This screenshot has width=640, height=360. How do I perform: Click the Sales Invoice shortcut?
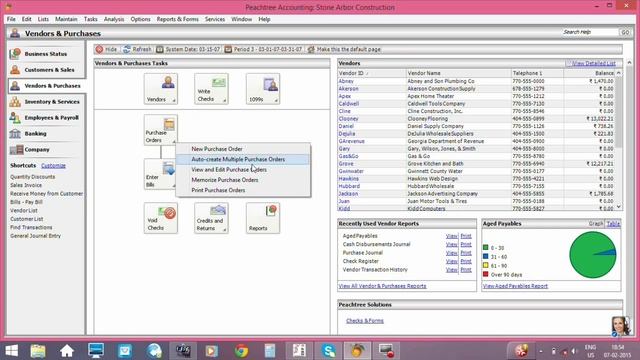pos(26,185)
